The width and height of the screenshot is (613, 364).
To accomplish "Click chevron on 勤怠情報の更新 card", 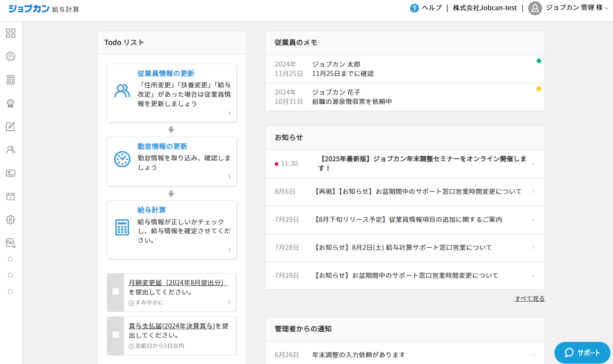I will coord(230,177).
